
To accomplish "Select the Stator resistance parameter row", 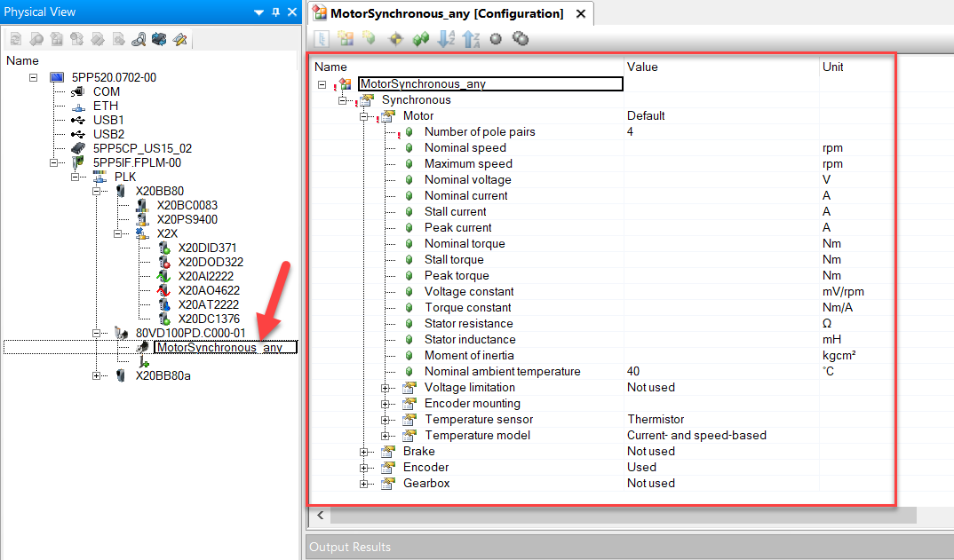I will point(468,323).
